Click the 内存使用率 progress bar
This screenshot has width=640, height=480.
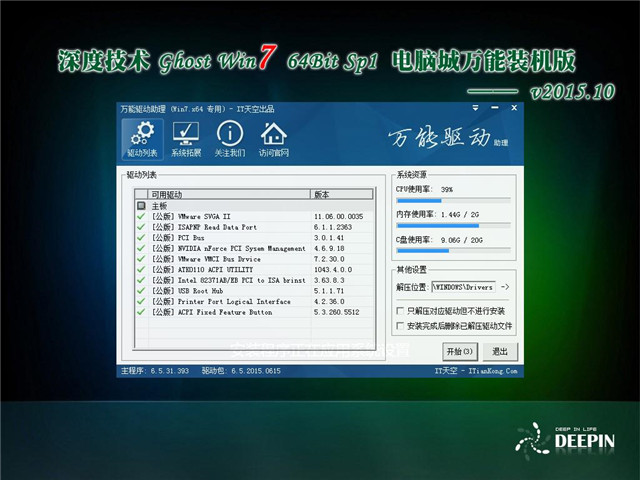point(453,226)
